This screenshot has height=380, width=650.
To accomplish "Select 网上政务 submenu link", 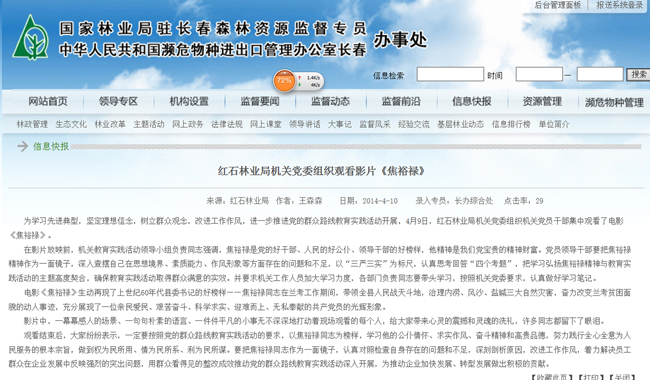I will tap(188, 124).
